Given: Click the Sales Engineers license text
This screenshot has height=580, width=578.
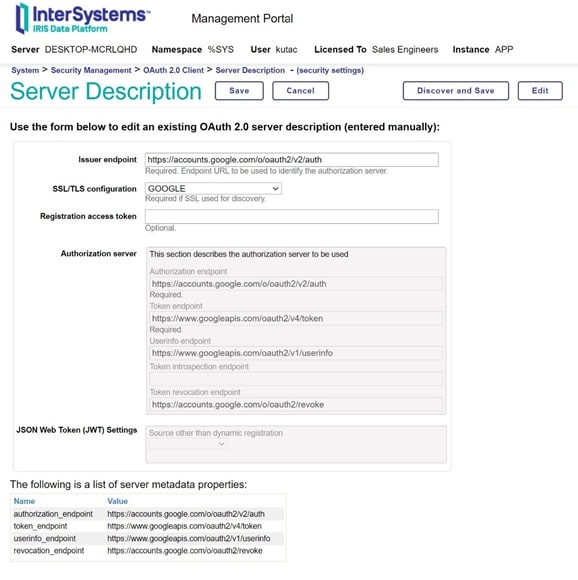Looking at the screenshot, I should (x=405, y=50).
